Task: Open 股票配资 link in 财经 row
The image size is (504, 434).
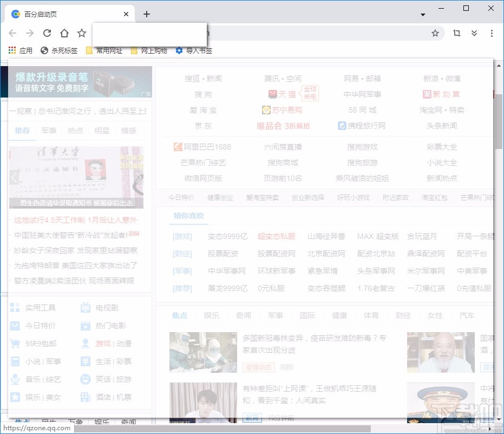Action: [222, 254]
